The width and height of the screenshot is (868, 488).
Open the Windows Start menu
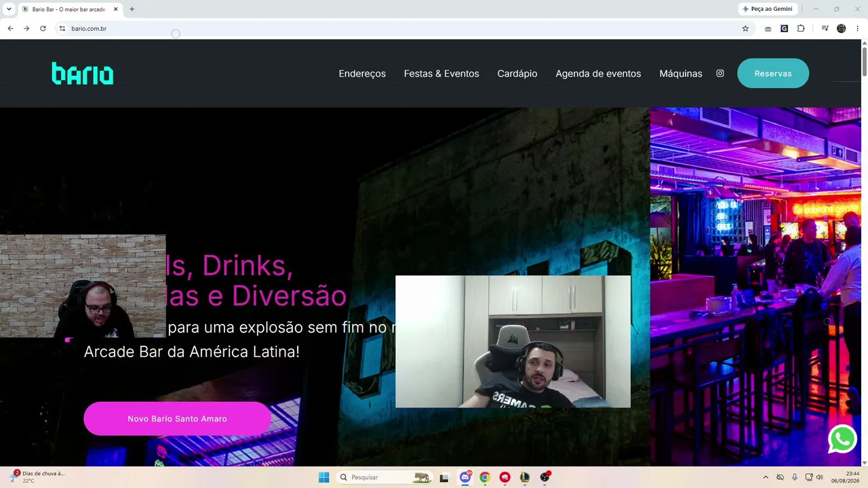click(324, 477)
